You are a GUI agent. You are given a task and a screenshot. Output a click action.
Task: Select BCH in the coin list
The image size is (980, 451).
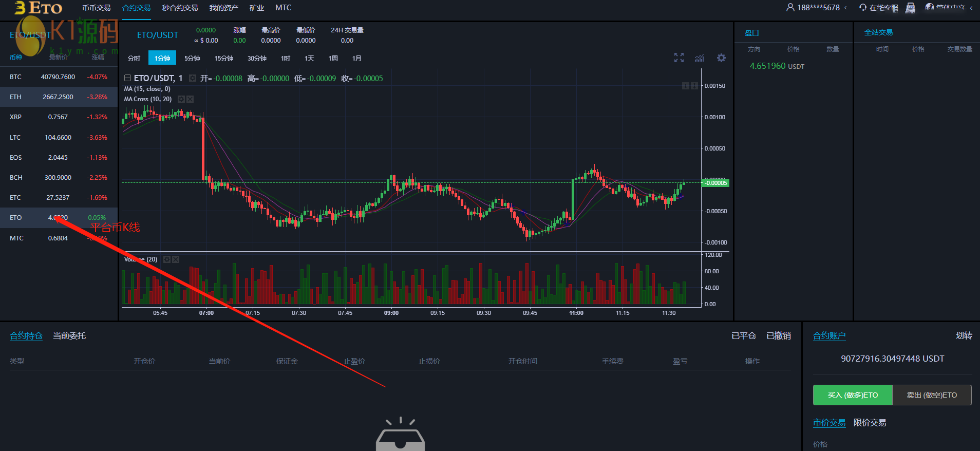coord(59,178)
